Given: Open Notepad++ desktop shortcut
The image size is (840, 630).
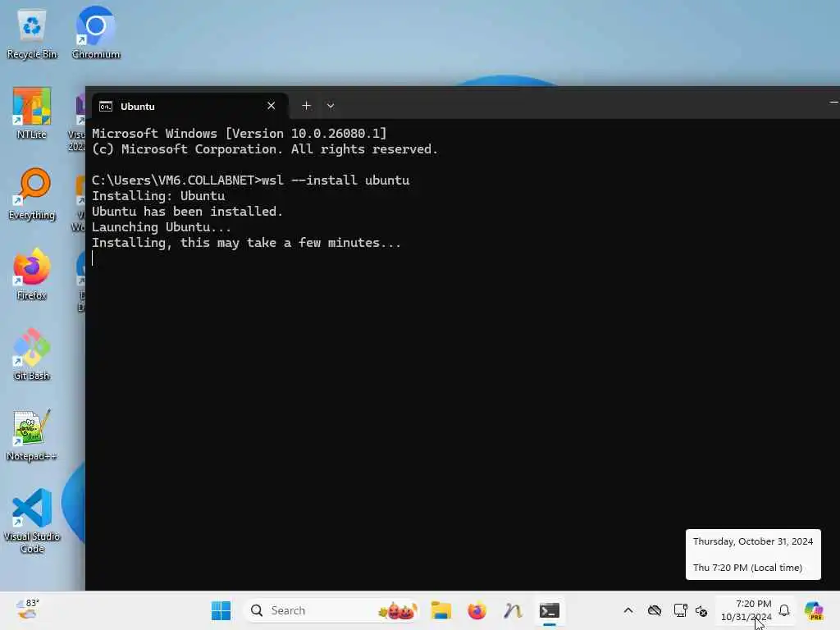Looking at the screenshot, I should (32, 435).
